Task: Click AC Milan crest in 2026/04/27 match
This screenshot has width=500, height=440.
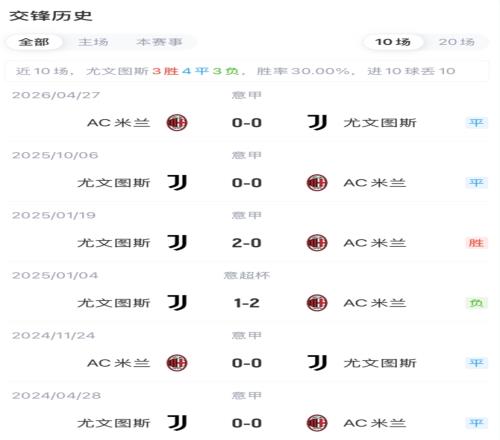Action: tap(177, 123)
